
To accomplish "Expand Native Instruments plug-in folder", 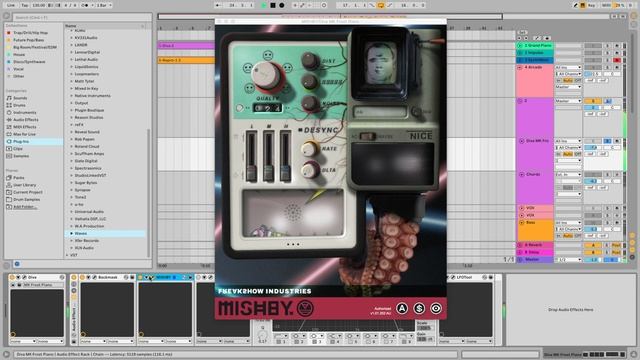I will click(72, 96).
